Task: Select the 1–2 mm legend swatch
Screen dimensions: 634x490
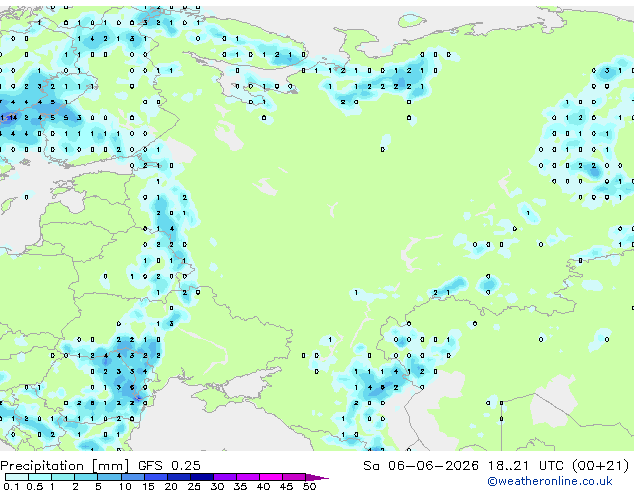Action: pos(63,477)
